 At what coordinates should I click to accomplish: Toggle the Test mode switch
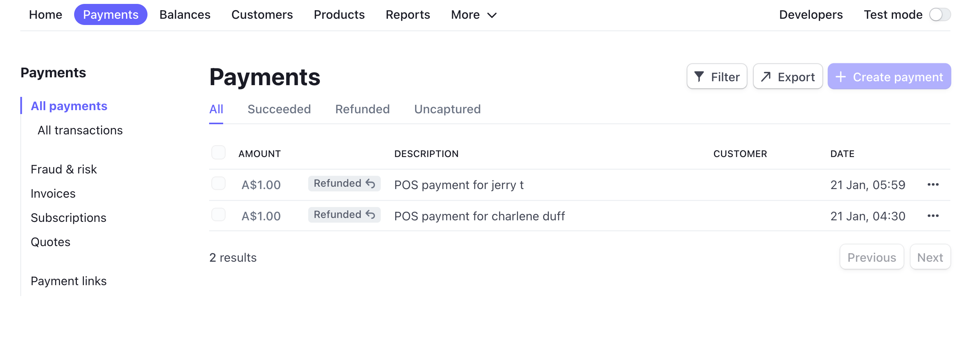(939, 15)
